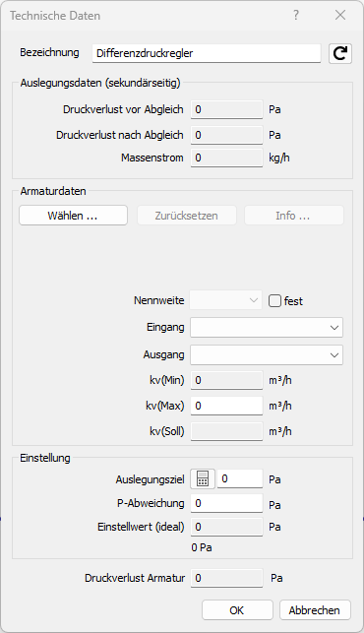Open the calculator icon next to Auslegungsziel
Viewport: 364px width, 633px height.
click(x=203, y=479)
